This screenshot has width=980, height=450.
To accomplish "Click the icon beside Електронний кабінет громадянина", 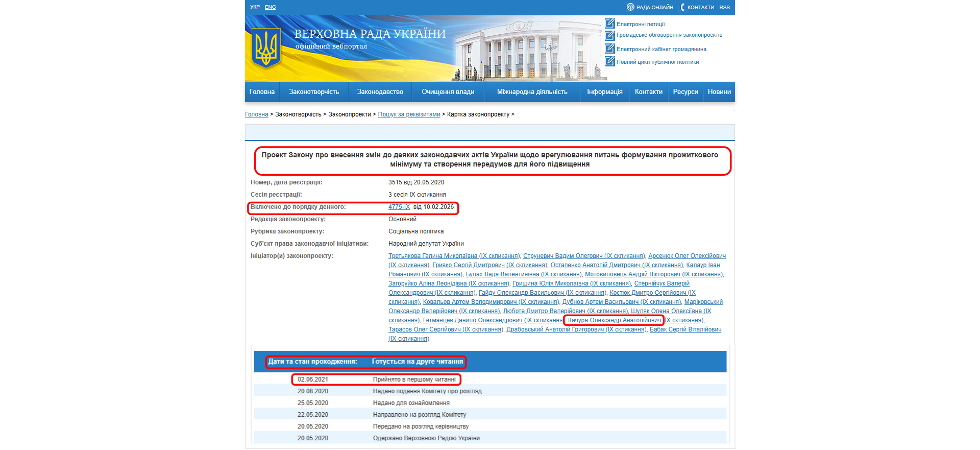I will tap(609, 49).
